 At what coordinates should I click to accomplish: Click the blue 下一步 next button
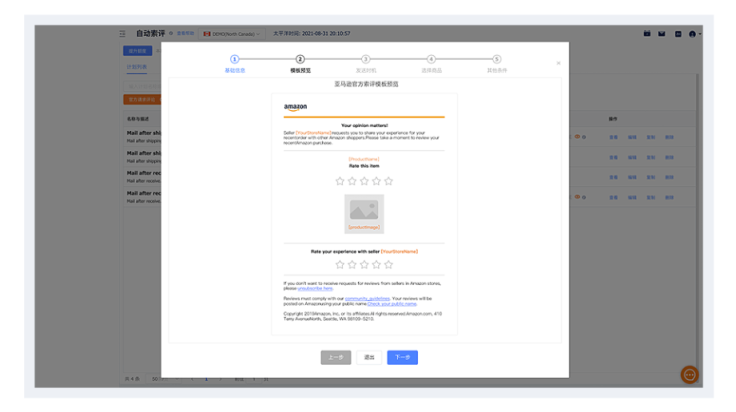[x=402, y=357]
